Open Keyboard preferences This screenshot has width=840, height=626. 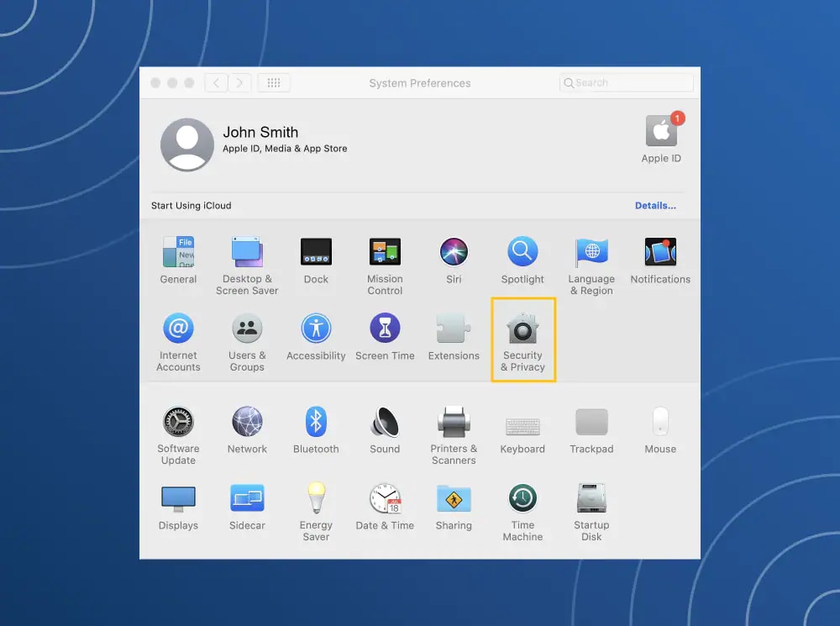[522, 436]
